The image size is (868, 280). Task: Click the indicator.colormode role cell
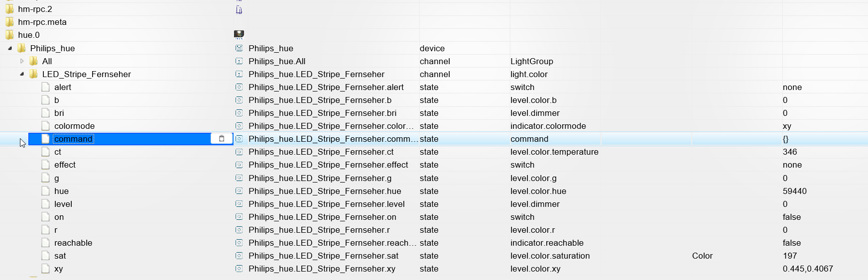pos(548,126)
